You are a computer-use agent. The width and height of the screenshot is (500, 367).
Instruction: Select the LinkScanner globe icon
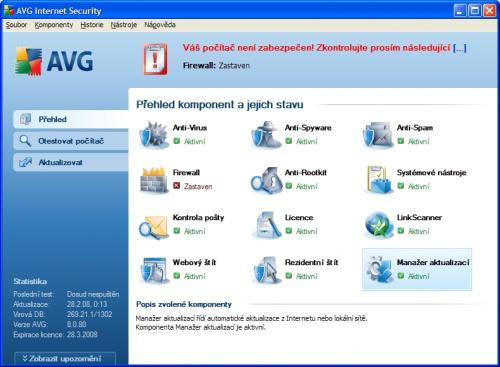378,225
